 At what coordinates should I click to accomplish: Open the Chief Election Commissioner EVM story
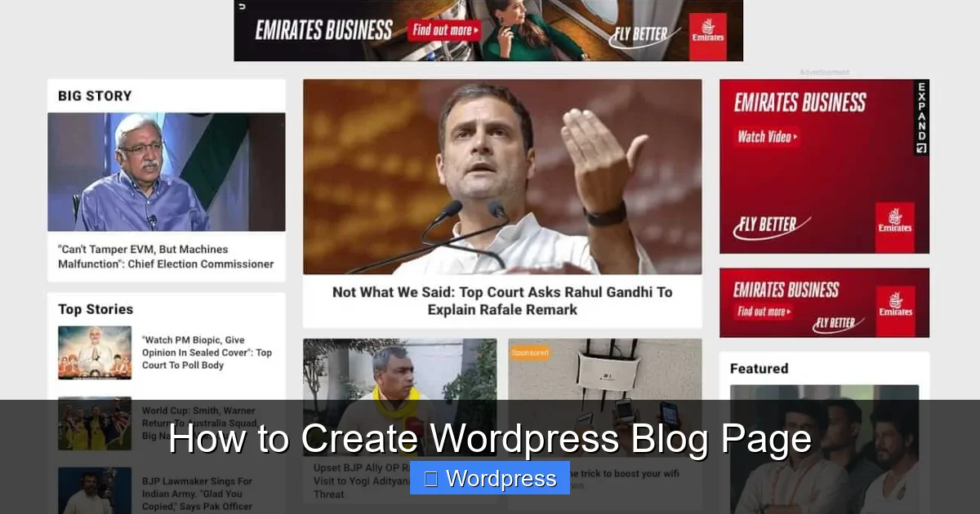166,256
